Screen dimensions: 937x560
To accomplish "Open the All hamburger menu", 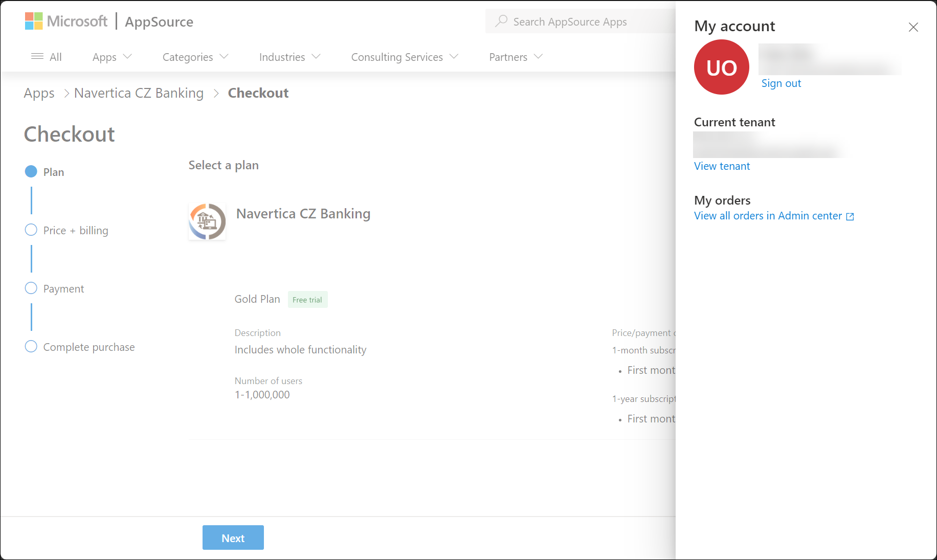I will coord(46,57).
